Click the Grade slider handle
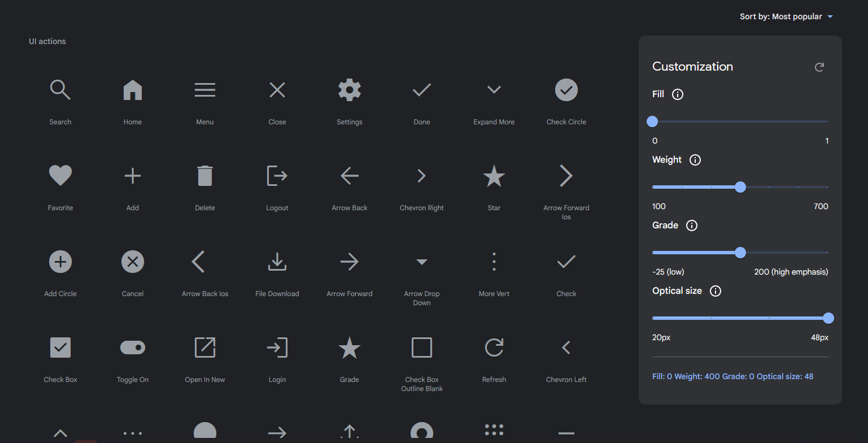Image resolution: width=868 pixels, height=443 pixels. tap(740, 253)
